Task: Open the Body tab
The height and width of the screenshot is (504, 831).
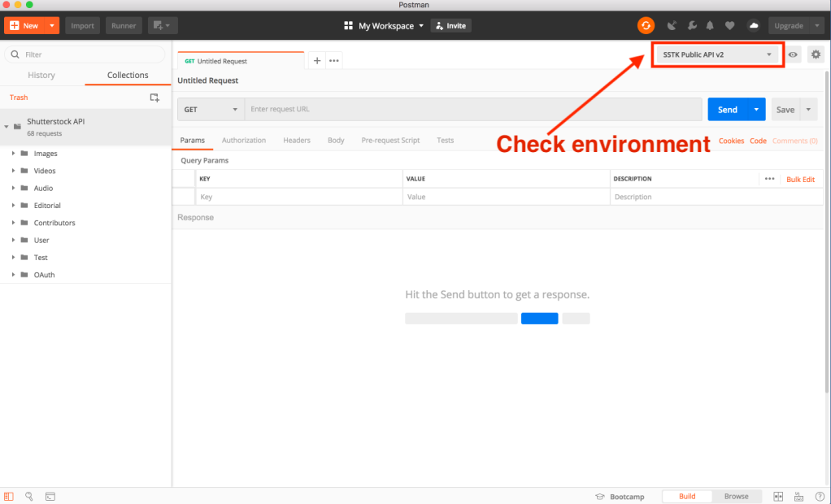Action: click(x=336, y=140)
